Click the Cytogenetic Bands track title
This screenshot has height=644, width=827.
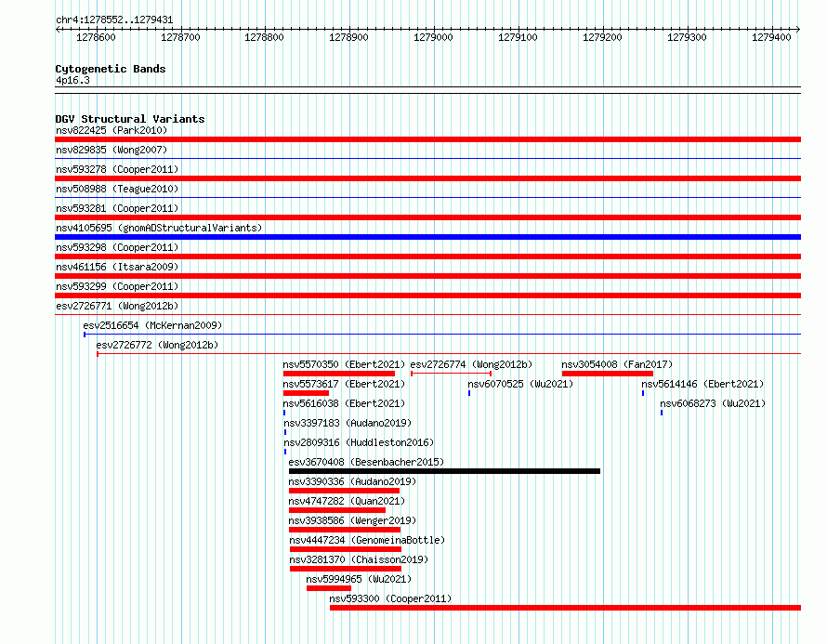click(111, 69)
